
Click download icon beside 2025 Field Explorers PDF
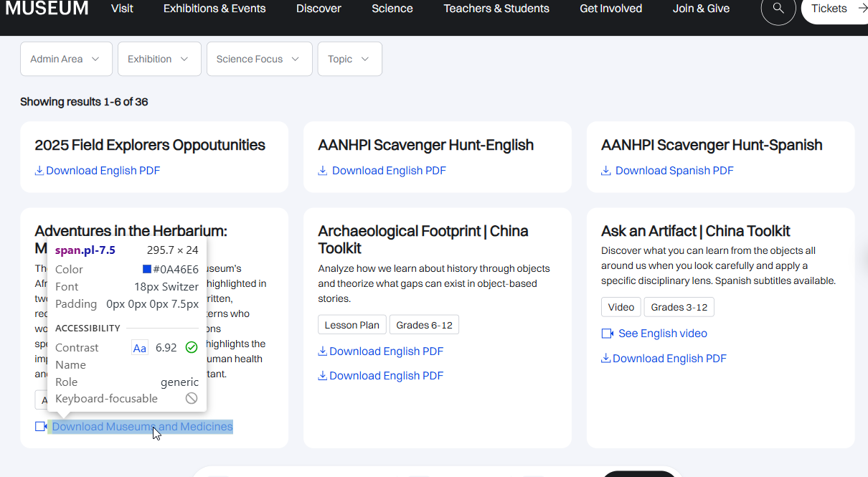tap(39, 171)
